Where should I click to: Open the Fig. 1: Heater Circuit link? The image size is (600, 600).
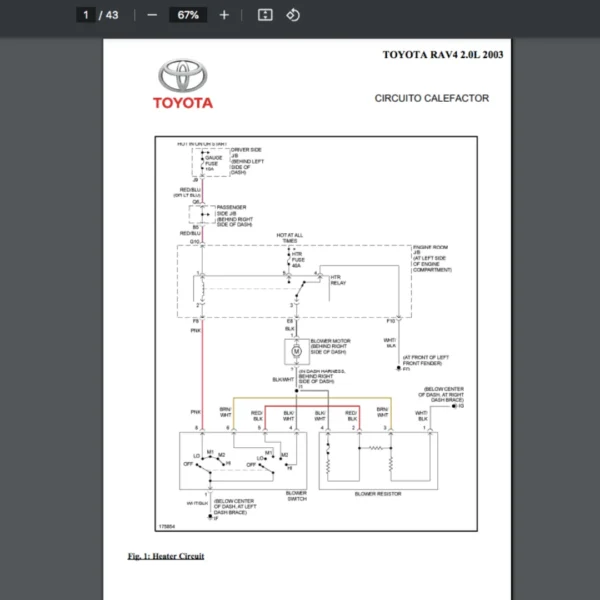coord(166,556)
